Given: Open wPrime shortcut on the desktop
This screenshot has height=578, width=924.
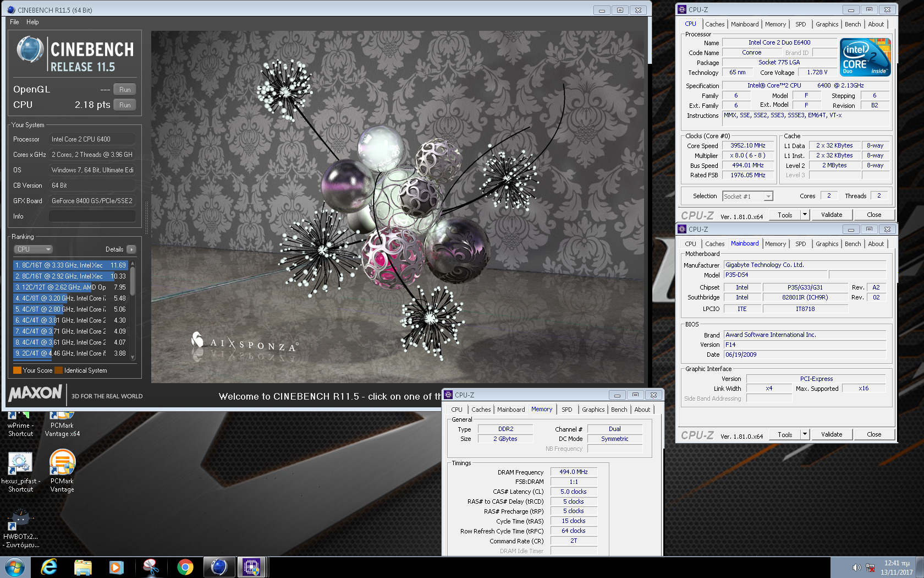Looking at the screenshot, I should coord(20,425).
